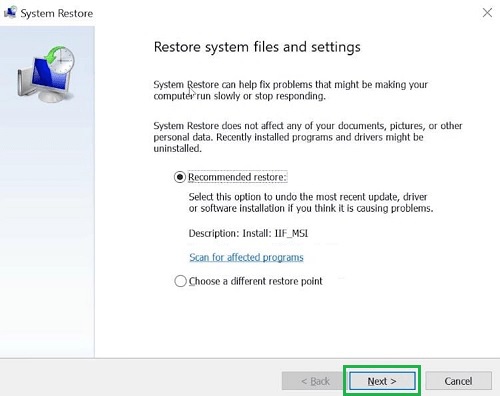Click the green arrow on the clock graphic
The image size is (500, 396).
coord(53,55)
